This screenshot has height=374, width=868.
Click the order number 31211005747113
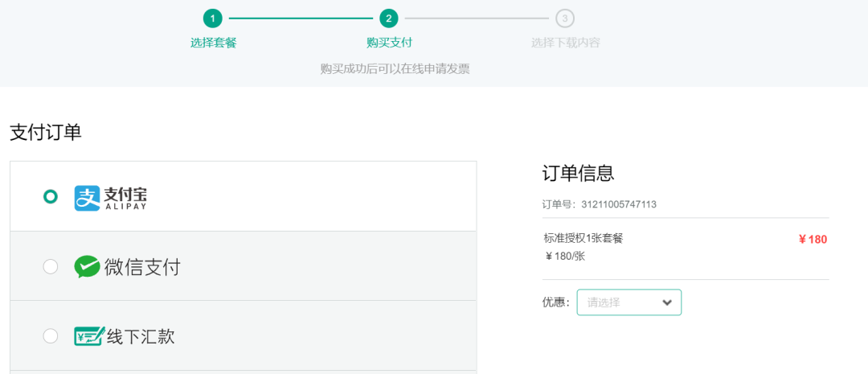coord(619,204)
